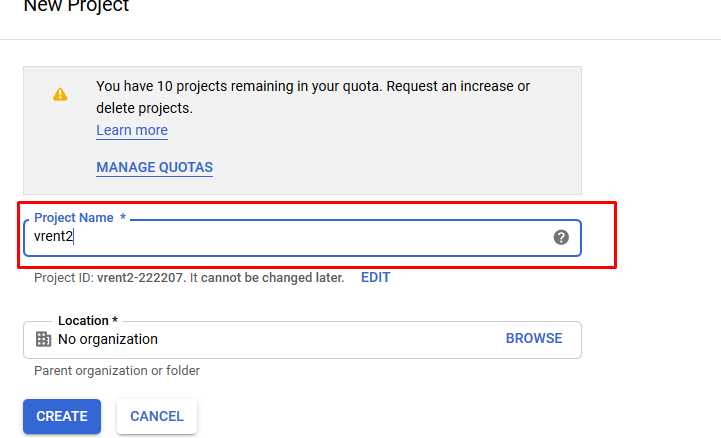The height and width of the screenshot is (438, 721).
Task: Click the vrent2-222207 Project ID text
Action: [143, 277]
